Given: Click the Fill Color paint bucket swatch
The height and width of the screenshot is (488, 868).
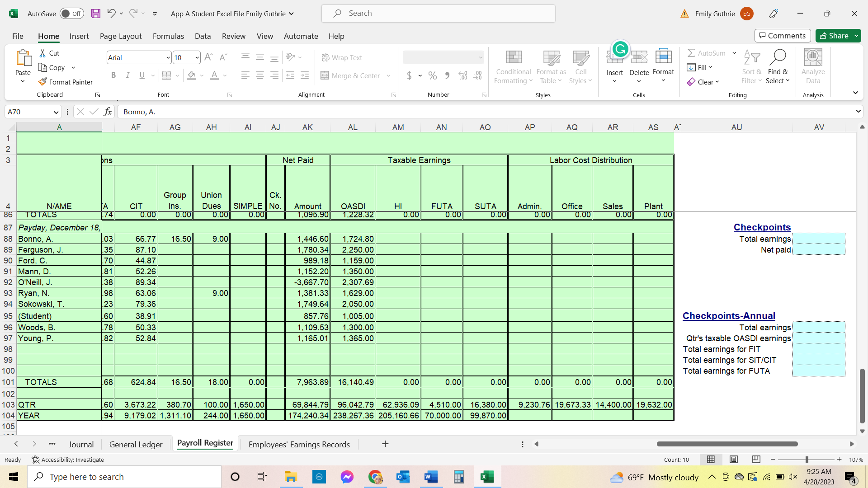Looking at the screenshot, I should pyautogui.click(x=191, y=75).
